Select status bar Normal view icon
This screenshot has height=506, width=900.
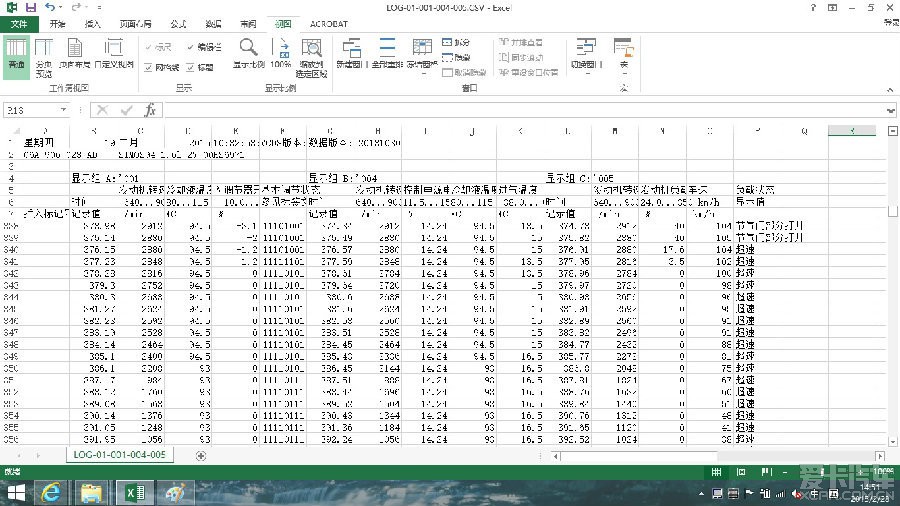click(716, 472)
